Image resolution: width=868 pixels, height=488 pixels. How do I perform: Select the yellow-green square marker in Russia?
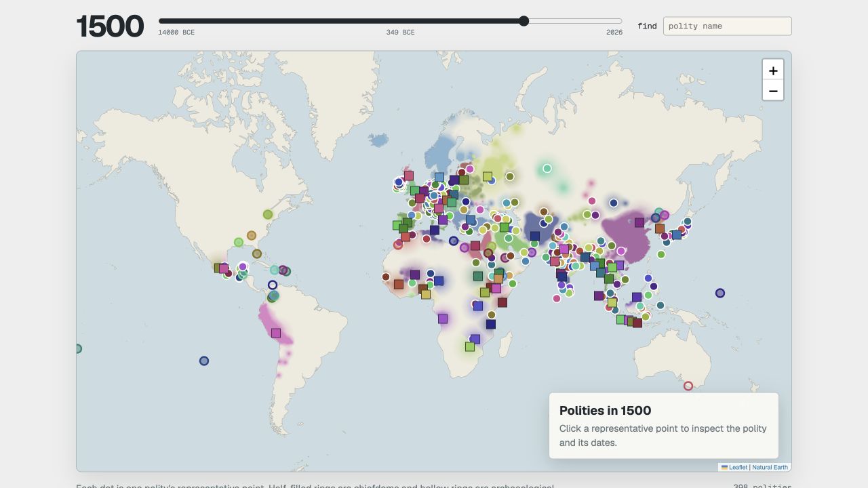[488, 176]
